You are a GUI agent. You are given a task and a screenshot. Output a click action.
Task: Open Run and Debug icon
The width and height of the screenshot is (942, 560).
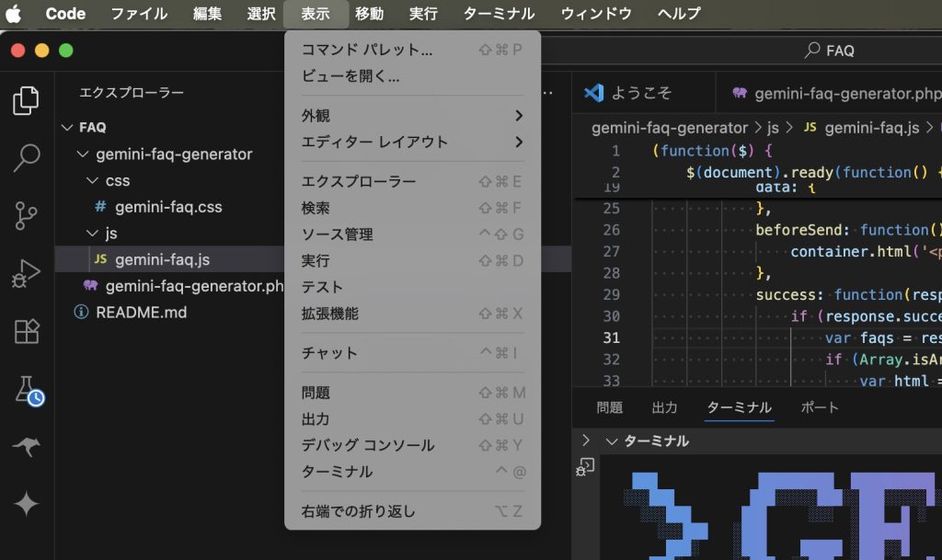(26, 274)
